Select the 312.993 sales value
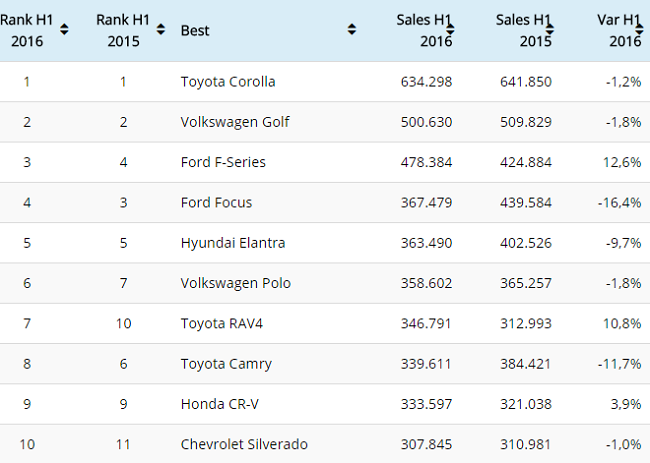 pos(523,324)
